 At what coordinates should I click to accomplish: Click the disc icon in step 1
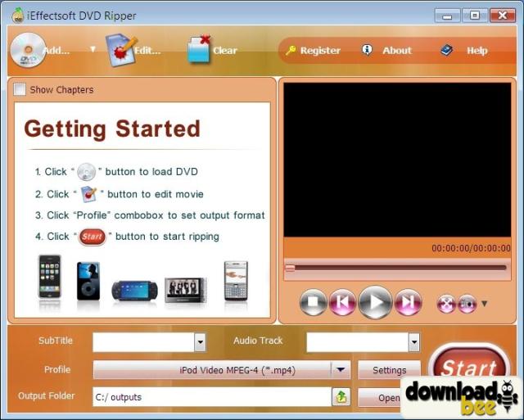(86, 172)
